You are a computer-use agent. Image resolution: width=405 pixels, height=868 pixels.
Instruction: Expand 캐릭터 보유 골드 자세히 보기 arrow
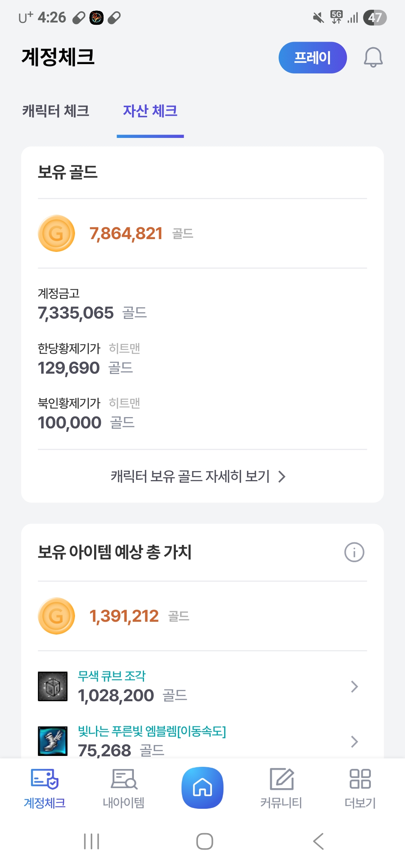point(282,477)
